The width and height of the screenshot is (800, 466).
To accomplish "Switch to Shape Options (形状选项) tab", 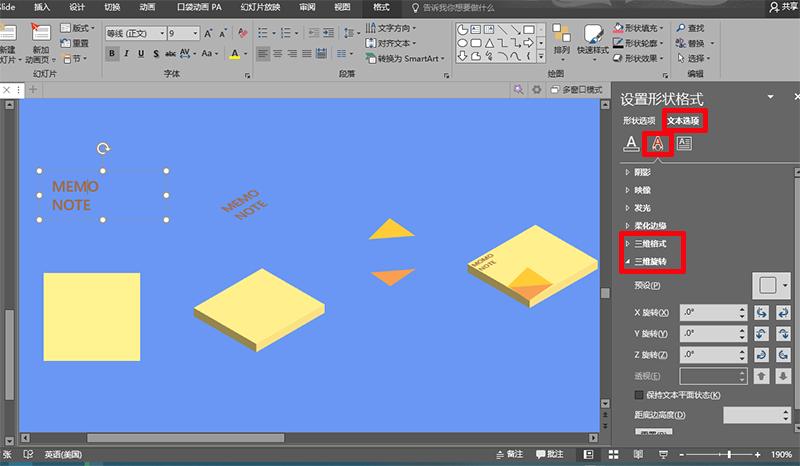I will pyautogui.click(x=639, y=121).
